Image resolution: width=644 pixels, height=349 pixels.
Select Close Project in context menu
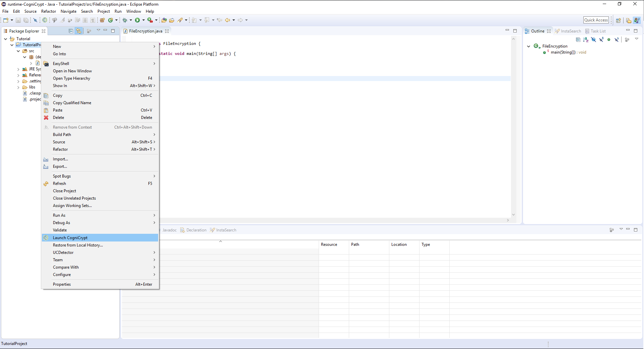tap(100, 191)
